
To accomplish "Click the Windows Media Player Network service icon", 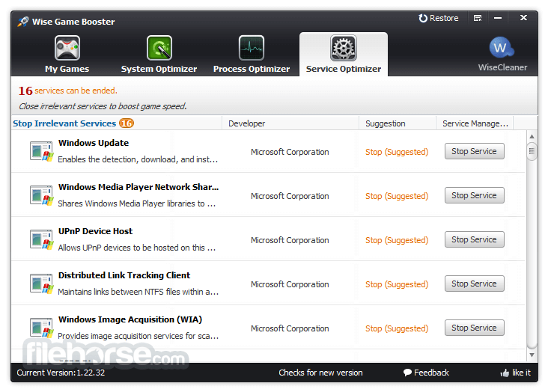I will [x=42, y=195].
